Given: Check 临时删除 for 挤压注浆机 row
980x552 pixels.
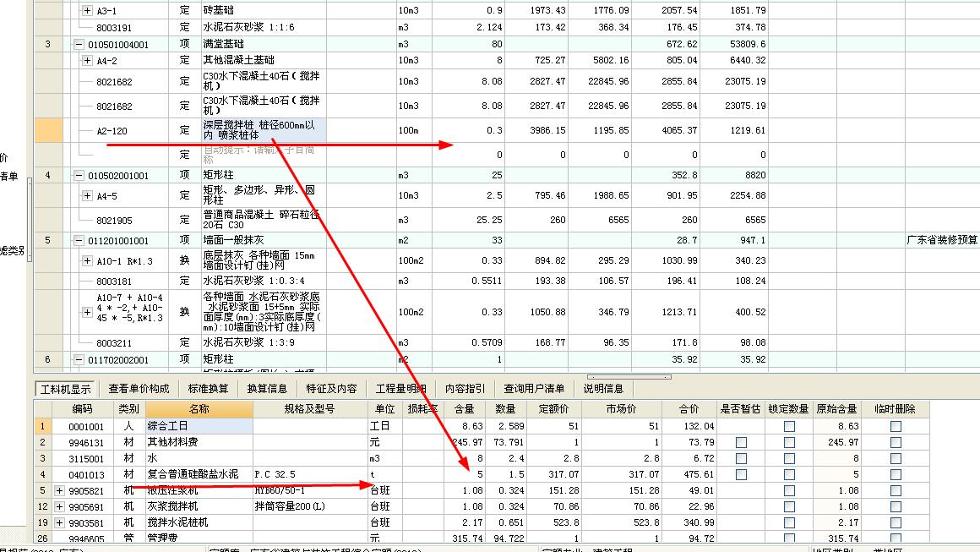Looking at the screenshot, I should pos(896,491).
